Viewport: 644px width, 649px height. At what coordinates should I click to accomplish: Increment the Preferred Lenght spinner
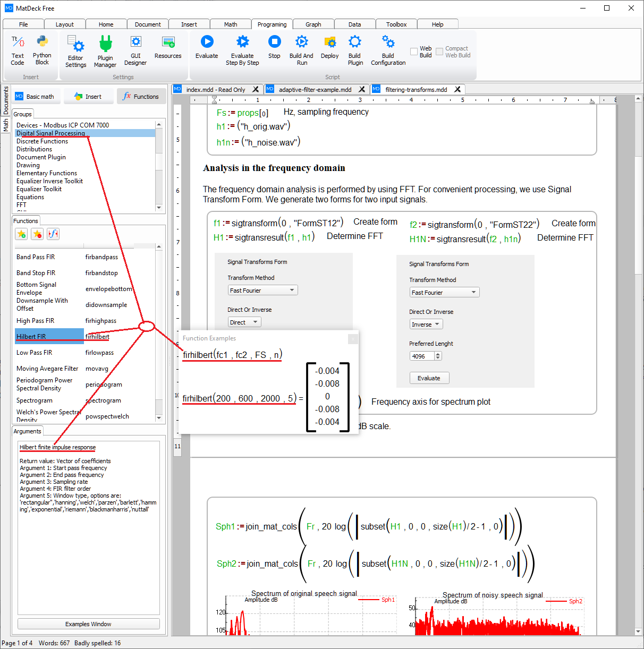(438, 354)
